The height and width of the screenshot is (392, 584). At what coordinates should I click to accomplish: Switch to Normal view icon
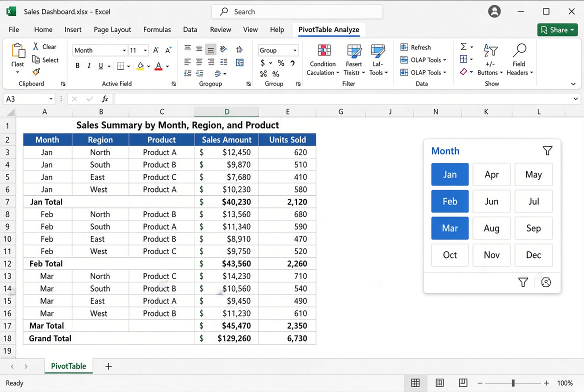coord(415,382)
